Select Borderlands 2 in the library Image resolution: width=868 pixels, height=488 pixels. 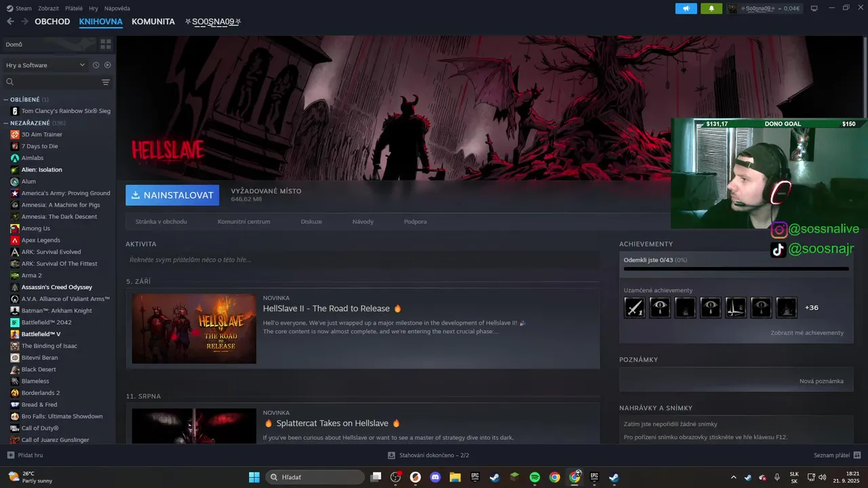41,392
